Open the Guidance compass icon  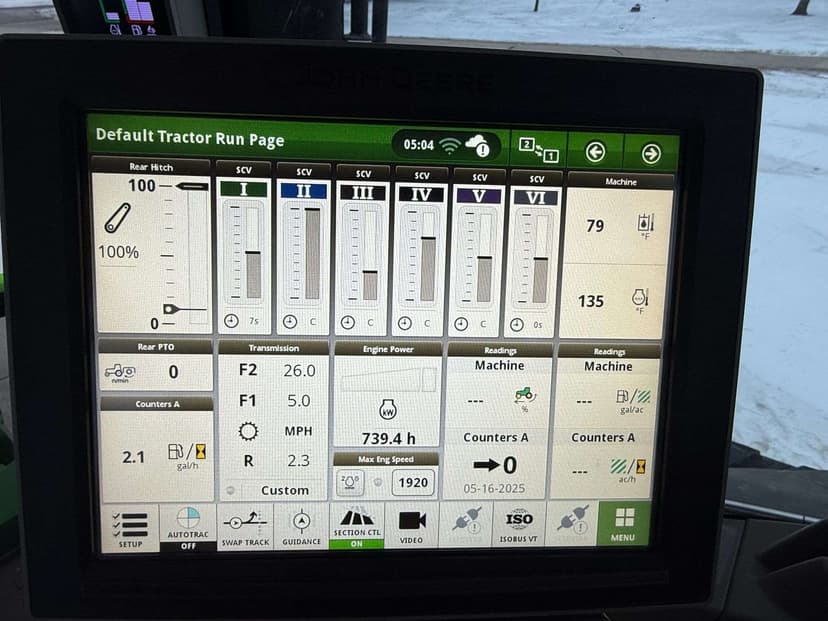[301, 526]
